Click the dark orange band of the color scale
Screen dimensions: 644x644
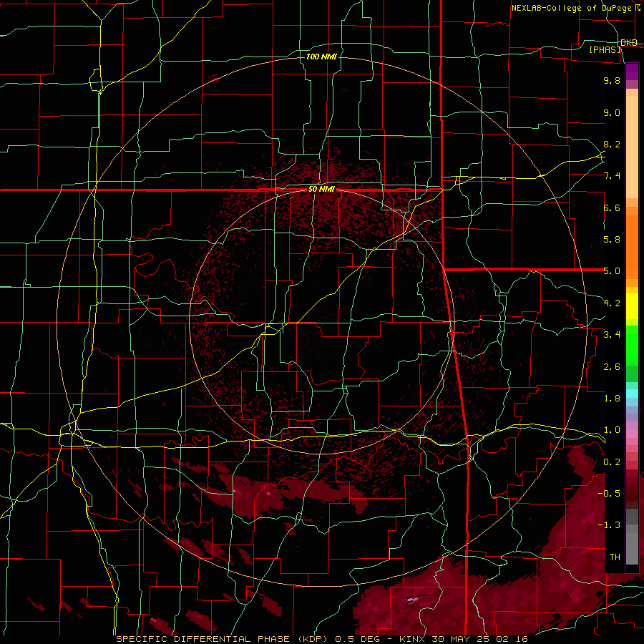[x=632, y=247]
